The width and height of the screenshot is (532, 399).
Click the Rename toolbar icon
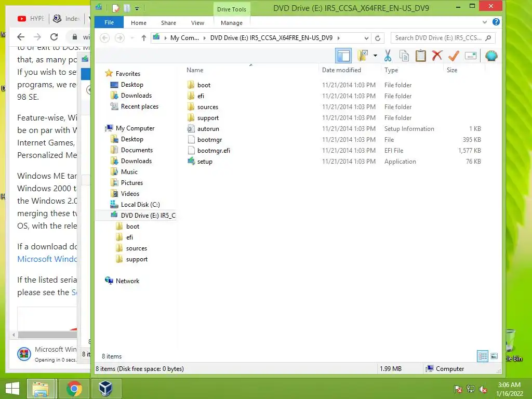471,56
